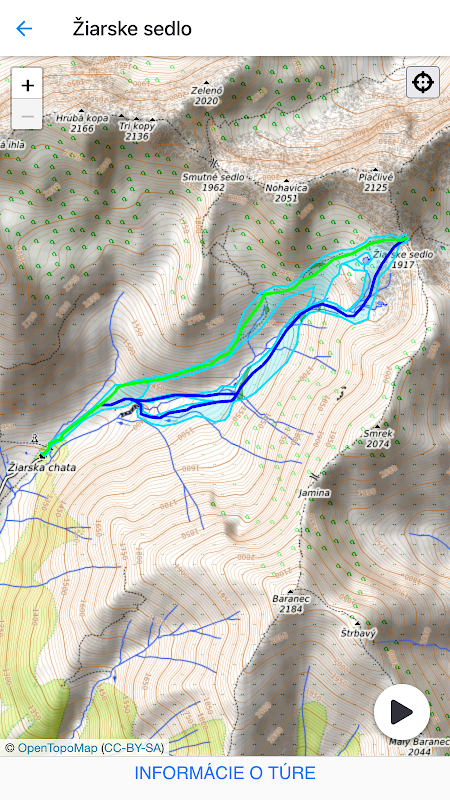Start the tour with the play button
450x800 pixels.
pos(402,711)
